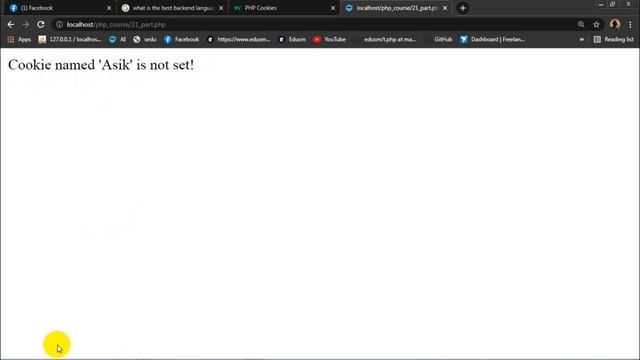Reload the current page
The image size is (640, 360).
point(41,24)
